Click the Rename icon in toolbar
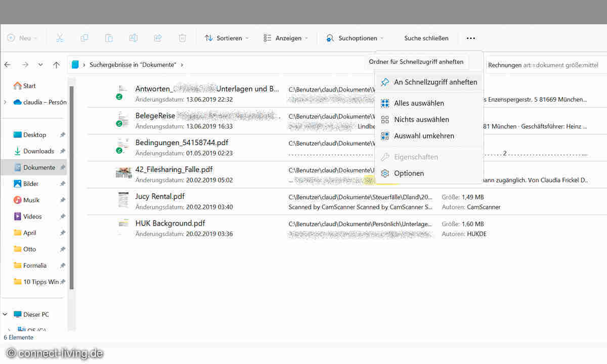Viewport: 607px width, 364px height. tap(133, 38)
